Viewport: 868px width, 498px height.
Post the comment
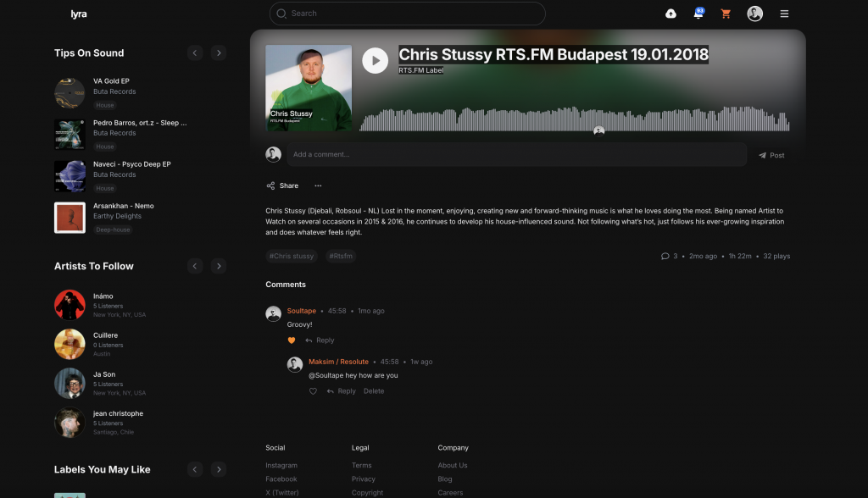point(771,155)
